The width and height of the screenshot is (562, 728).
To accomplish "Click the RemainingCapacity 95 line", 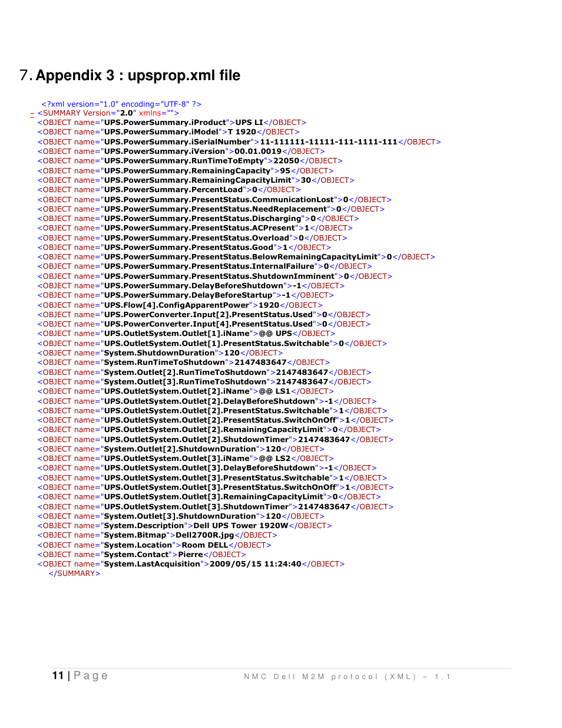I will pyautogui.click(x=186, y=171).
